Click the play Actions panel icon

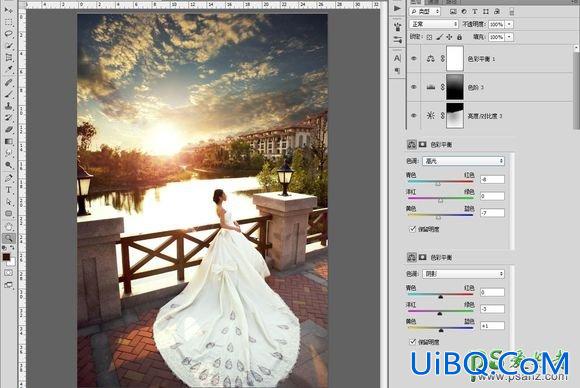tap(397, 8)
